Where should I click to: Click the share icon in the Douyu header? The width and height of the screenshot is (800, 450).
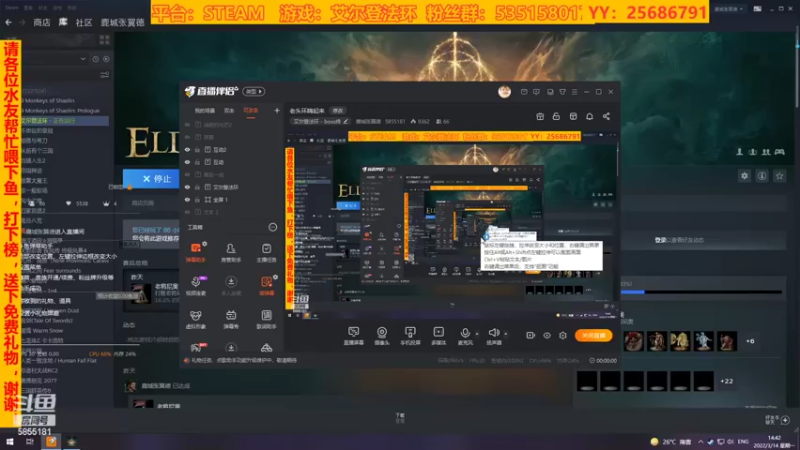606,116
